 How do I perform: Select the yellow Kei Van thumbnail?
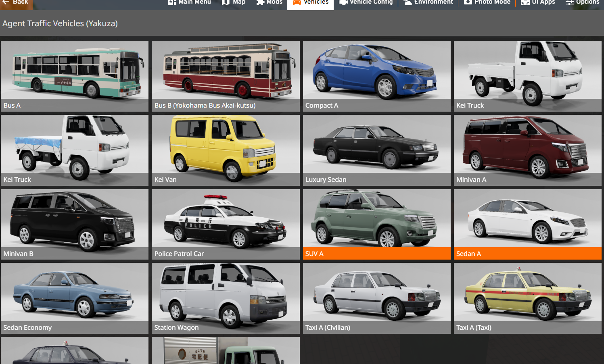click(x=226, y=150)
